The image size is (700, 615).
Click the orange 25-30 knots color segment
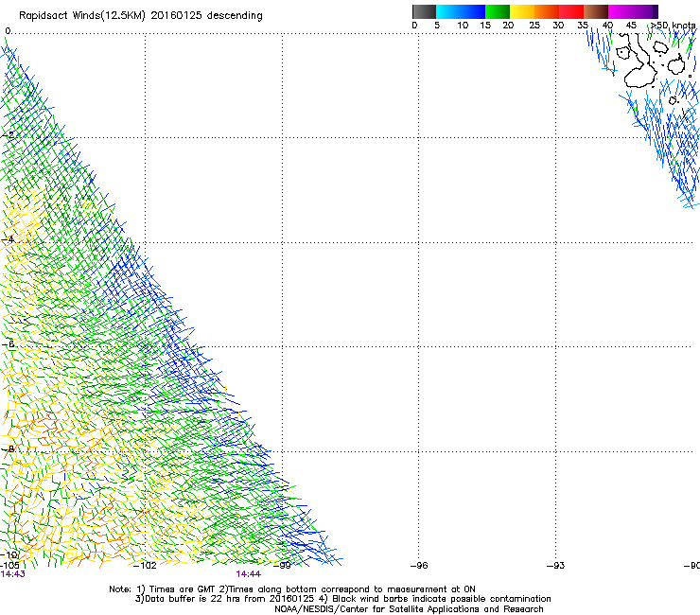pos(547,11)
